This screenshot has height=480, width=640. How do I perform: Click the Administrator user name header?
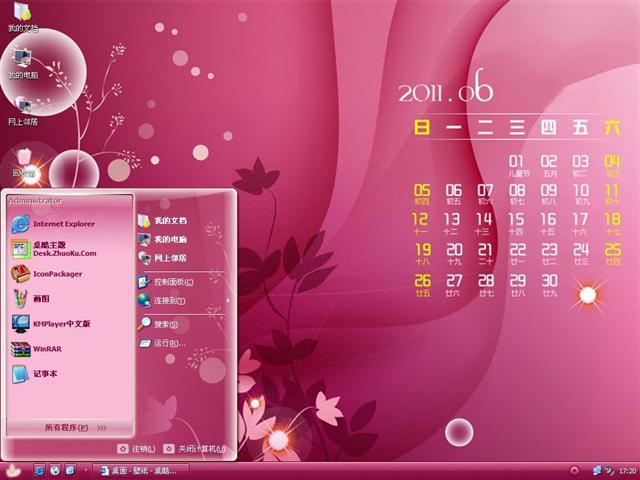(35, 201)
